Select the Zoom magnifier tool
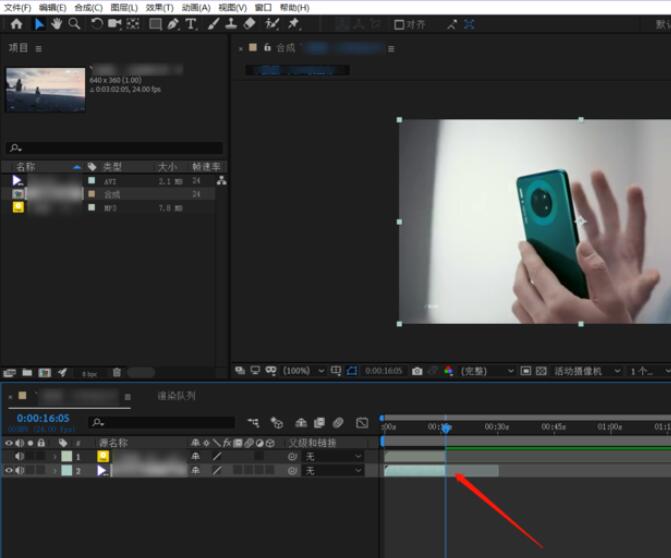Viewport: 671px width, 558px height. pos(74,24)
